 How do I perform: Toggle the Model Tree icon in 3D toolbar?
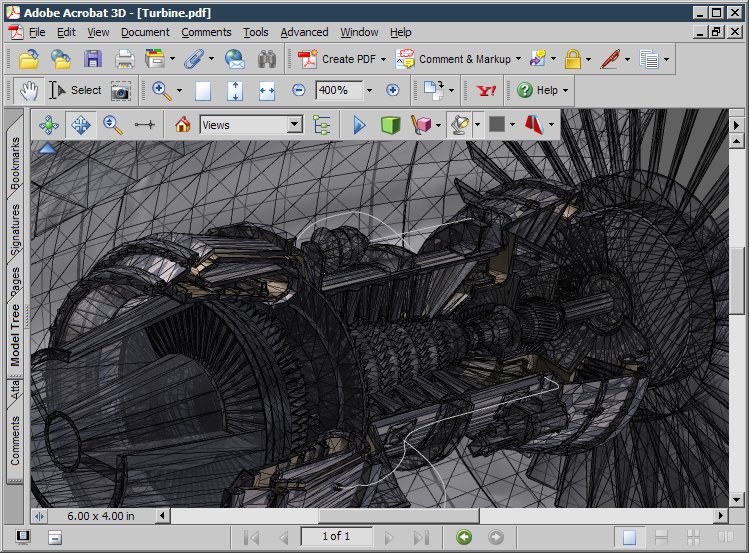tap(321, 125)
